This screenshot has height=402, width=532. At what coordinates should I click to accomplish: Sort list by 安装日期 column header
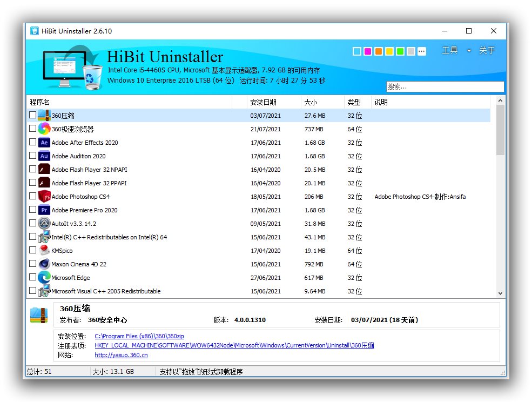(274, 102)
